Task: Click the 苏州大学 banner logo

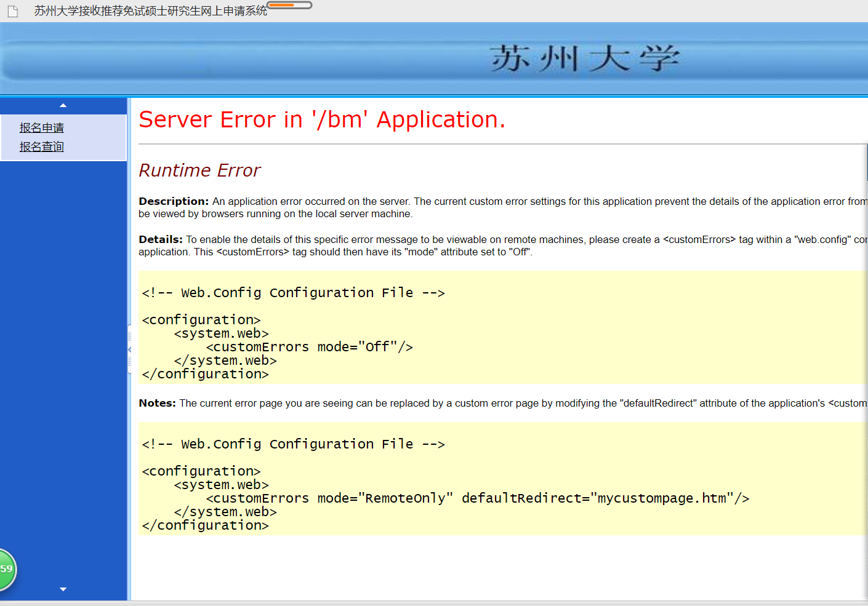Action: (585, 59)
